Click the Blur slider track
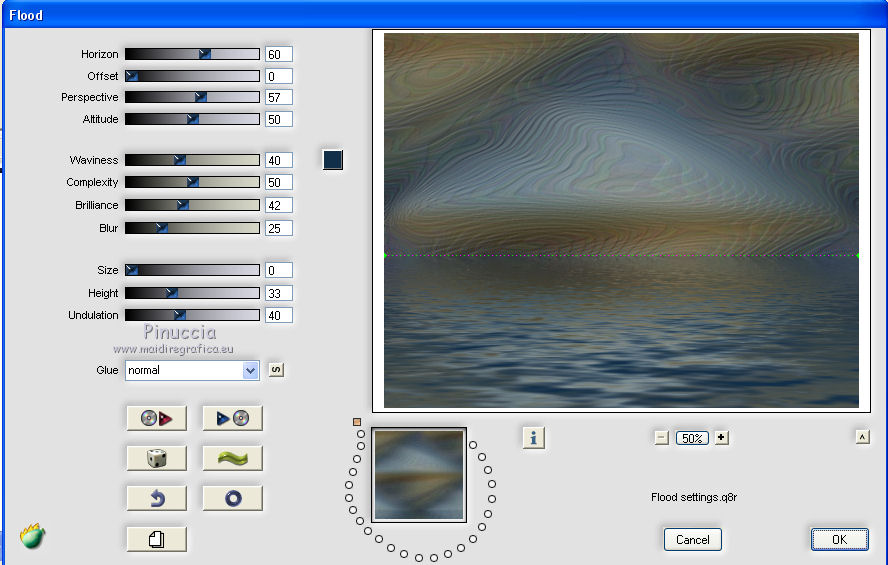The height and width of the screenshot is (565, 888). point(192,228)
